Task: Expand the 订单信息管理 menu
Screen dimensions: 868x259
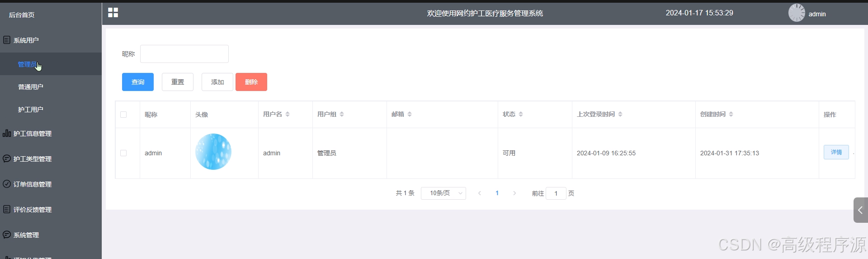Action: coord(51,184)
